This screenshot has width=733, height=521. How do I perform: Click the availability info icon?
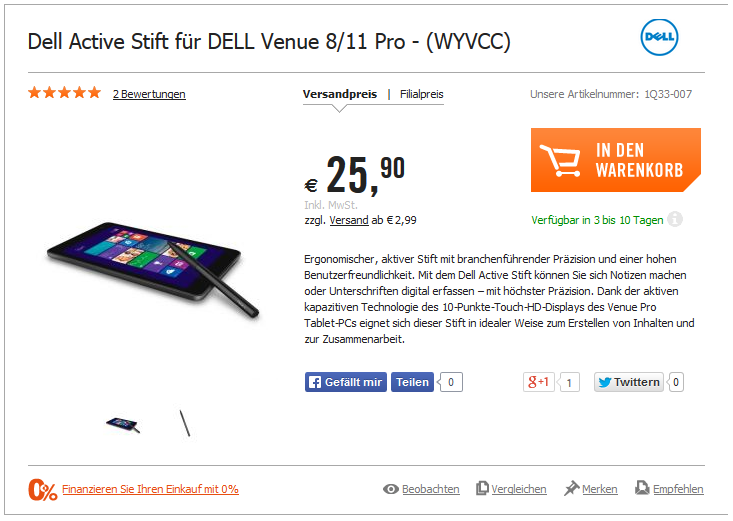[x=675, y=219]
